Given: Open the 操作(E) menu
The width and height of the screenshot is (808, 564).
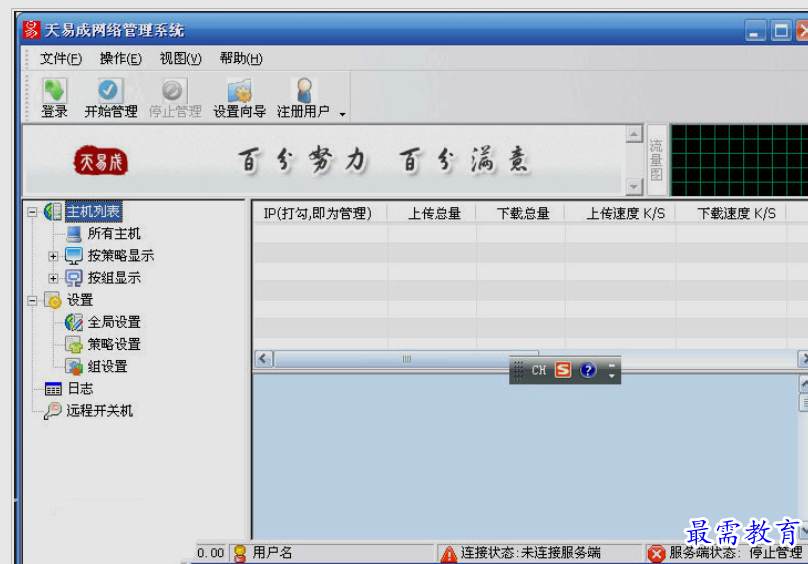Looking at the screenshot, I should tap(121, 58).
